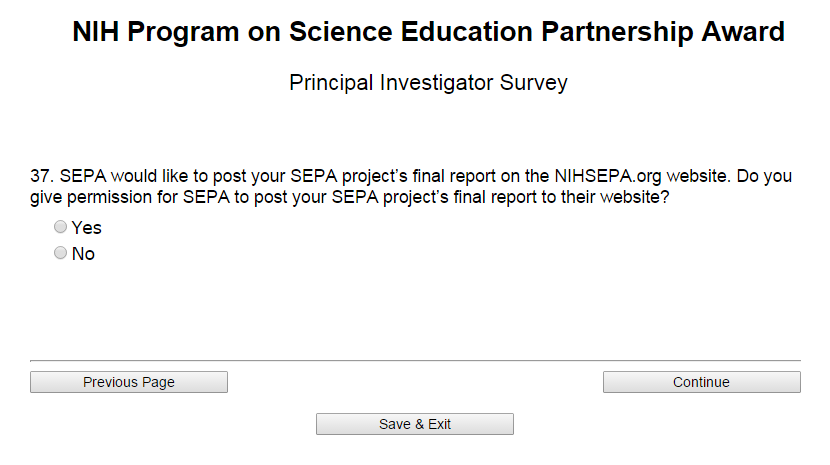Select the Yes radio button
The width and height of the screenshot is (830, 465).
(x=61, y=228)
